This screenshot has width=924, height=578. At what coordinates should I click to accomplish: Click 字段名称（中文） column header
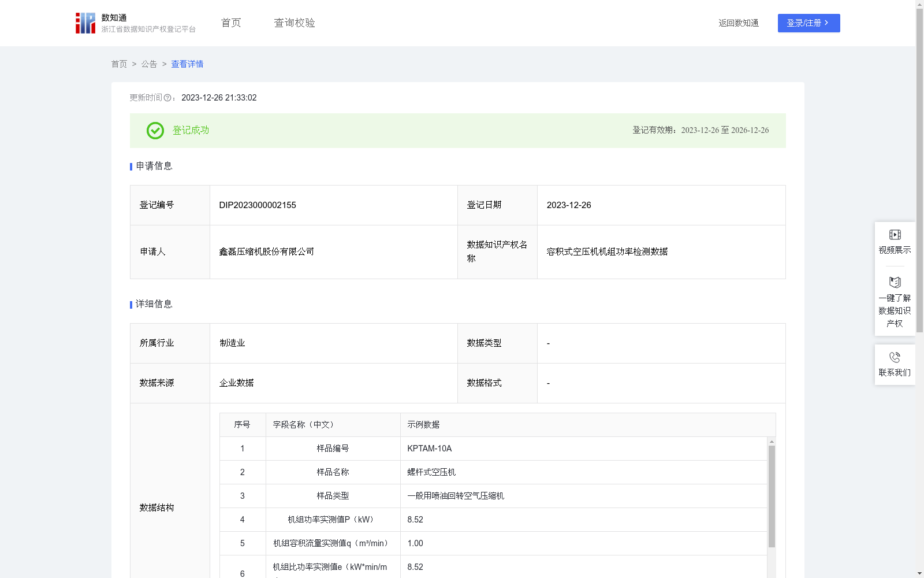[305, 425]
